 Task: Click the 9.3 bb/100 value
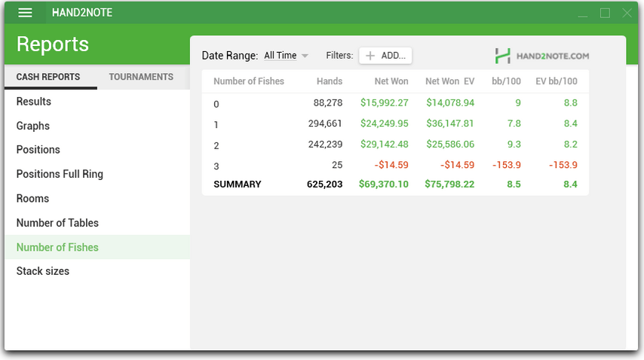point(514,145)
